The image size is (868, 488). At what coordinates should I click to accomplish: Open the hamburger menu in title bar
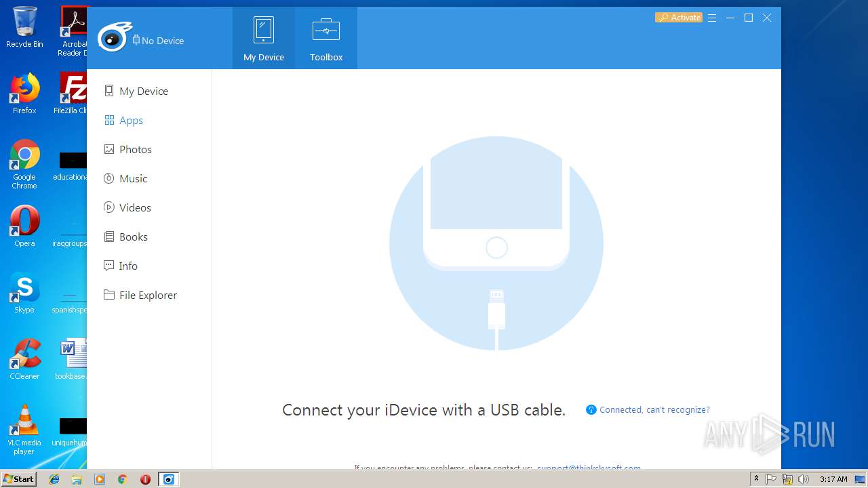(712, 18)
